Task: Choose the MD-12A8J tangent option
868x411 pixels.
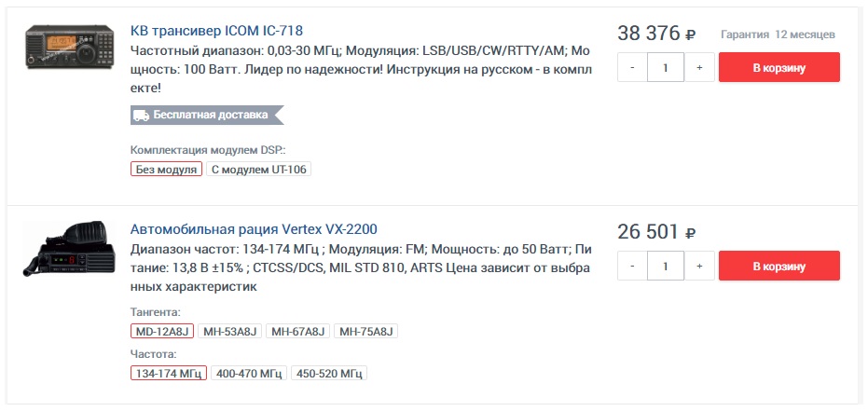Action: [162, 332]
